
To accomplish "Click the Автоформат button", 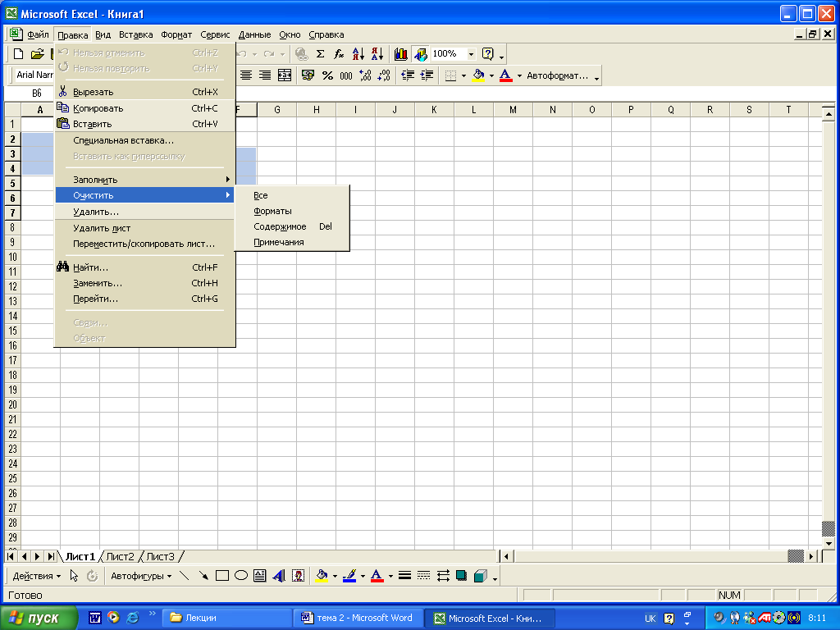I will (x=557, y=75).
